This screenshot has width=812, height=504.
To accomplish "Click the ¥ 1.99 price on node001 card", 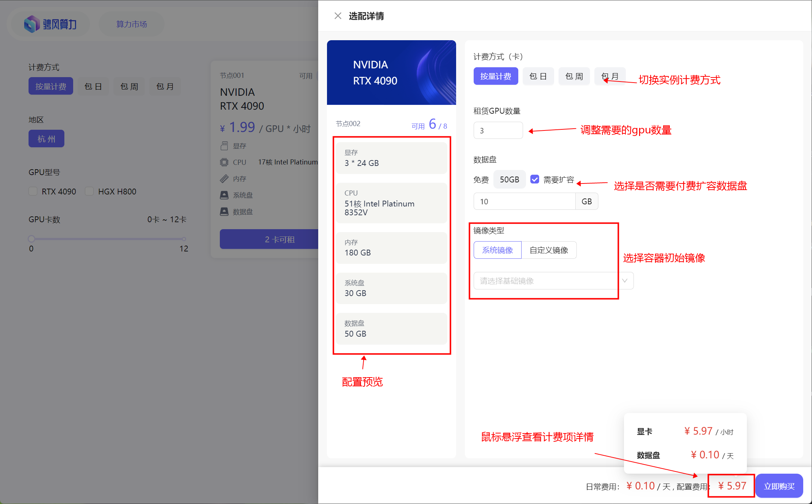I will 238,128.
